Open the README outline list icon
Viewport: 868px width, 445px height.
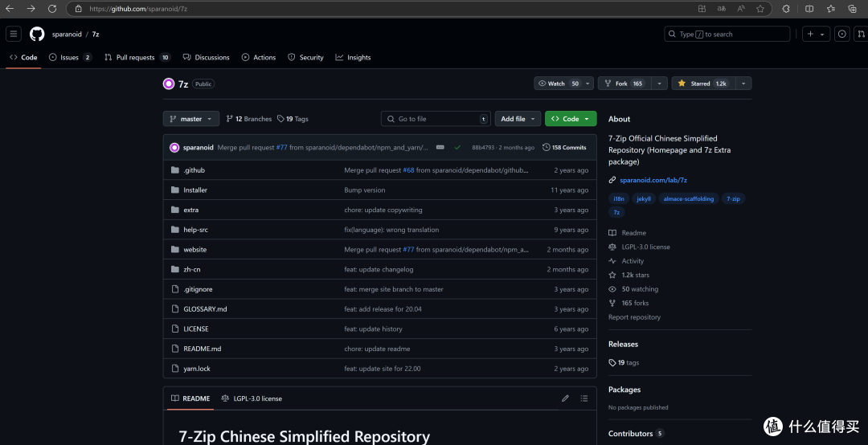click(x=584, y=398)
